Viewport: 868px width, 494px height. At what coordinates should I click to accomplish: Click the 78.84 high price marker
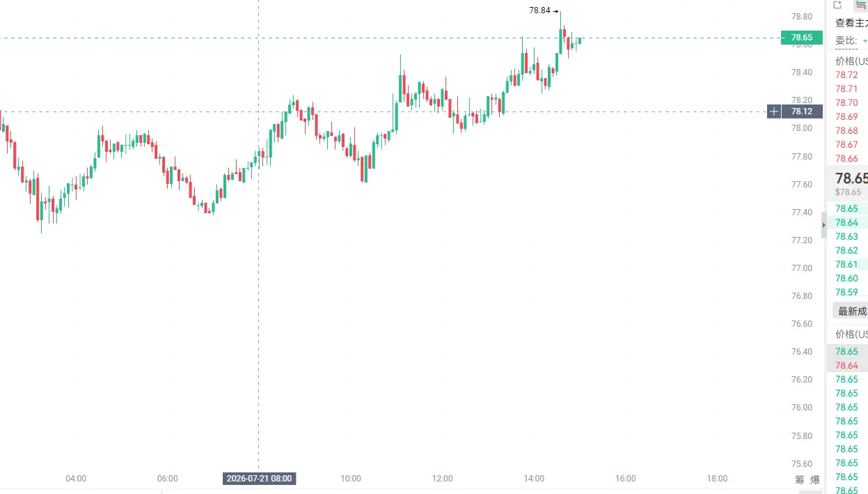click(539, 10)
